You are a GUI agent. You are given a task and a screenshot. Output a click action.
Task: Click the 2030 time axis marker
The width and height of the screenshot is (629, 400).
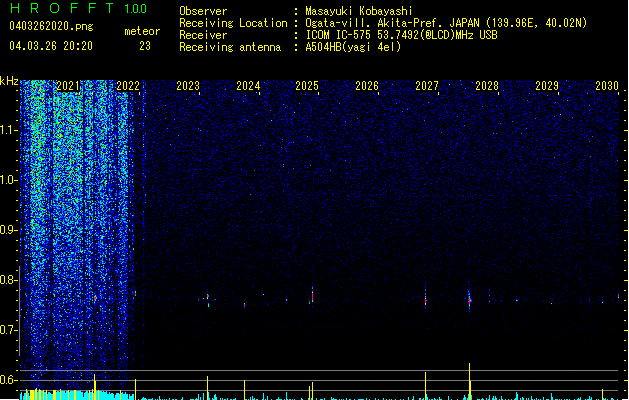[607, 86]
